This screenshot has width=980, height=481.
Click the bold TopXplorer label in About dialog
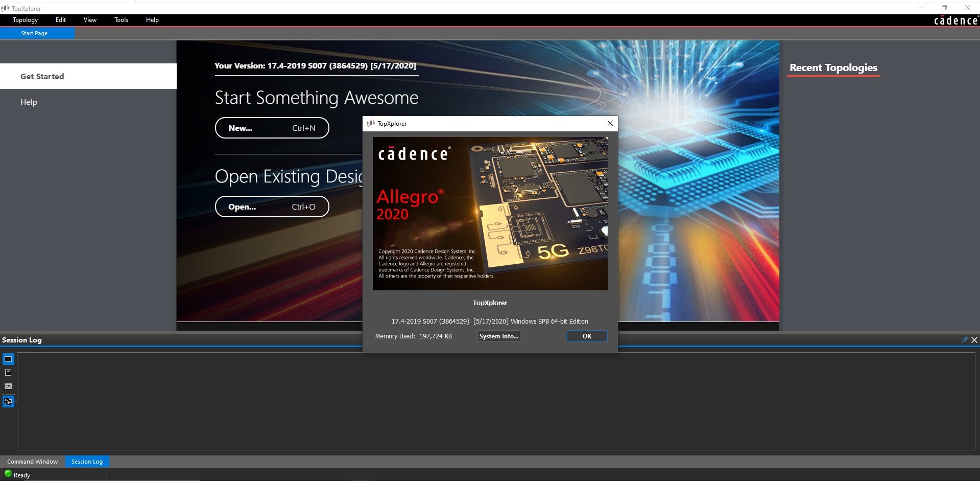(x=490, y=303)
